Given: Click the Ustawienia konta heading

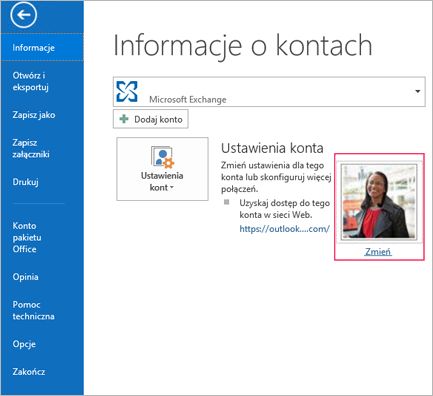Looking at the screenshot, I should click(272, 148).
